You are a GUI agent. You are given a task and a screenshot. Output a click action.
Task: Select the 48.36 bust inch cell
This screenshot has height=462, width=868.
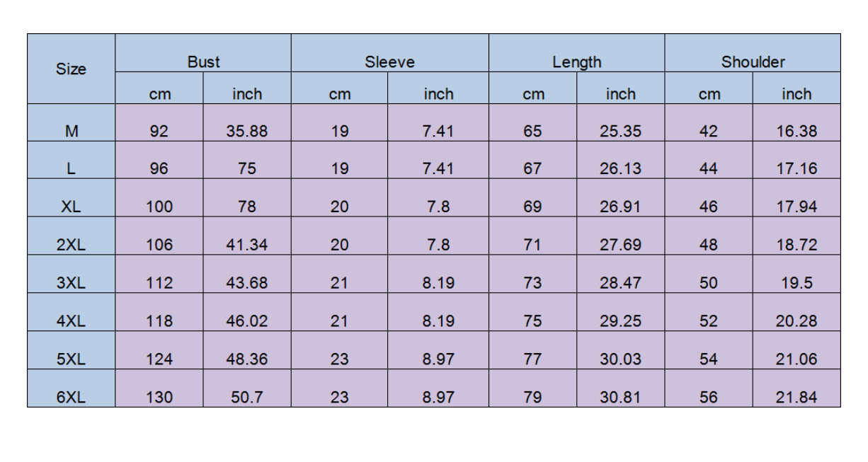click(x=246, y=359)
